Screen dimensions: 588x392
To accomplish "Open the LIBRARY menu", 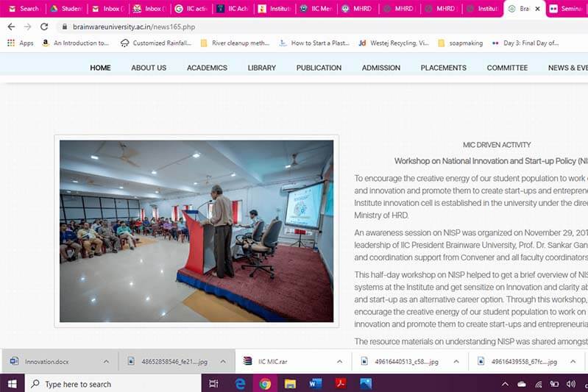I will click(262, 68).
